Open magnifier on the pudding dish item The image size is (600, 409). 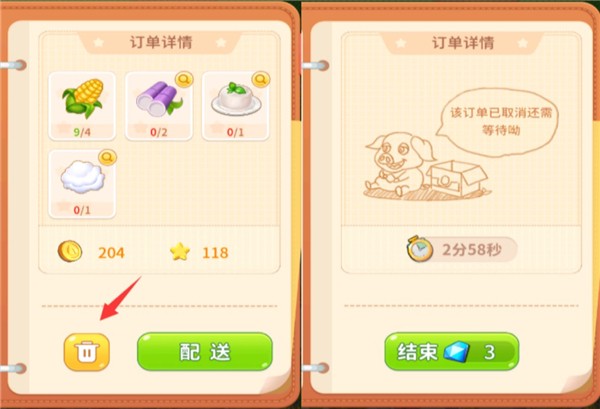261,79
